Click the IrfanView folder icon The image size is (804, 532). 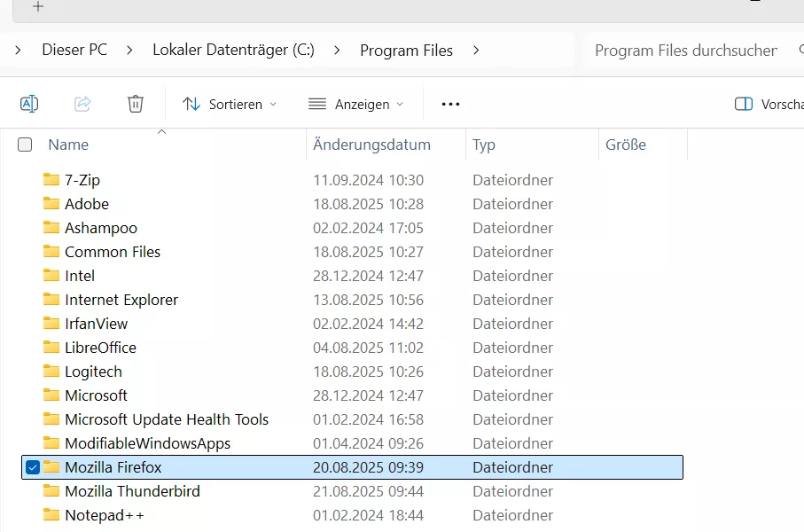pyautogui.click(x=51, y=324)
